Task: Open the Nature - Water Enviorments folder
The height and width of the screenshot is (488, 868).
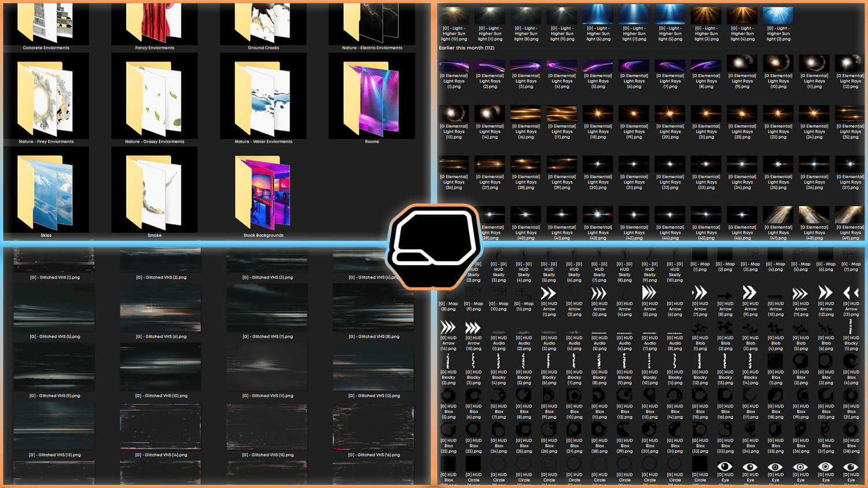Action: coord(263,97)
